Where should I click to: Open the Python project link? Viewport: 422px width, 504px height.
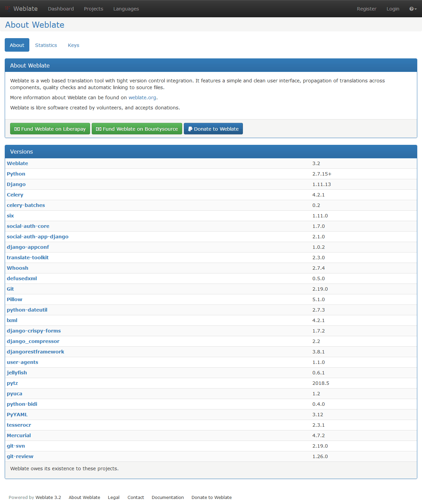pos(16,174)
